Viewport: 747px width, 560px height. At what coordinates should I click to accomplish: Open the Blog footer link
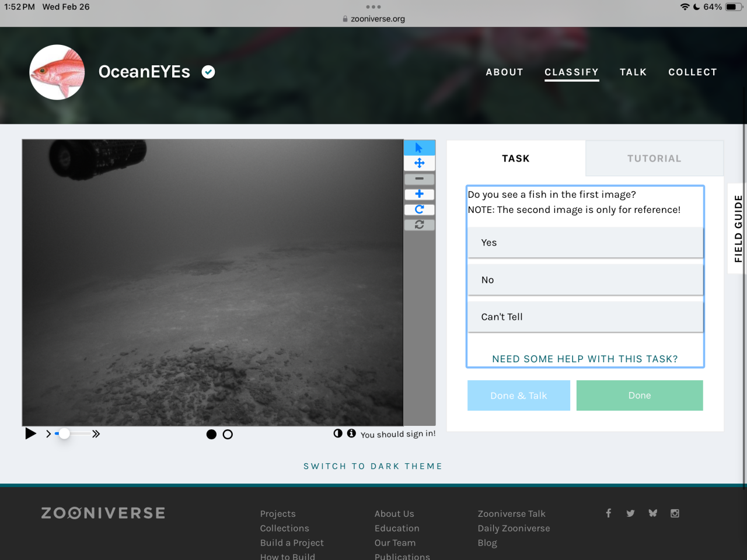pyautogui.click(x=487, y=543)
